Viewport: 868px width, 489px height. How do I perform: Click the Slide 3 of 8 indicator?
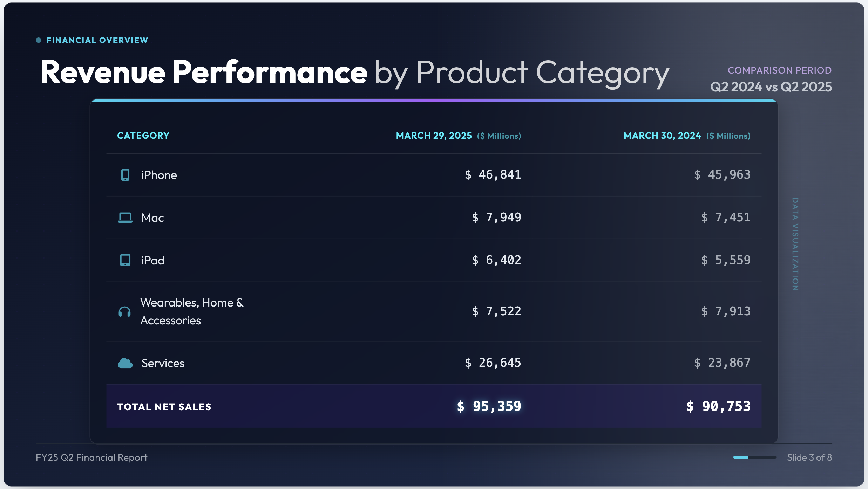809,457
